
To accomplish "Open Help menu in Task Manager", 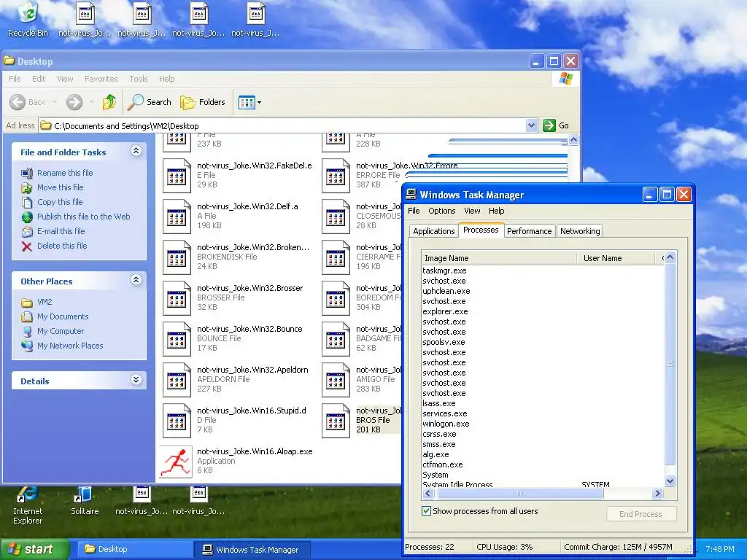I will [496, 211].
